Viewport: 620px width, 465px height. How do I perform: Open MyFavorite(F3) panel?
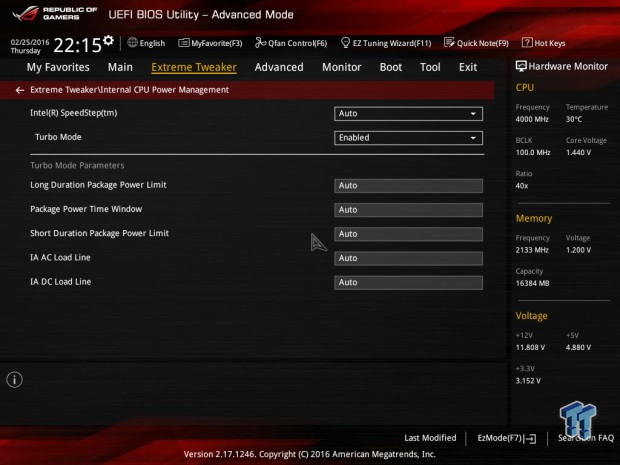coord(210,43)
